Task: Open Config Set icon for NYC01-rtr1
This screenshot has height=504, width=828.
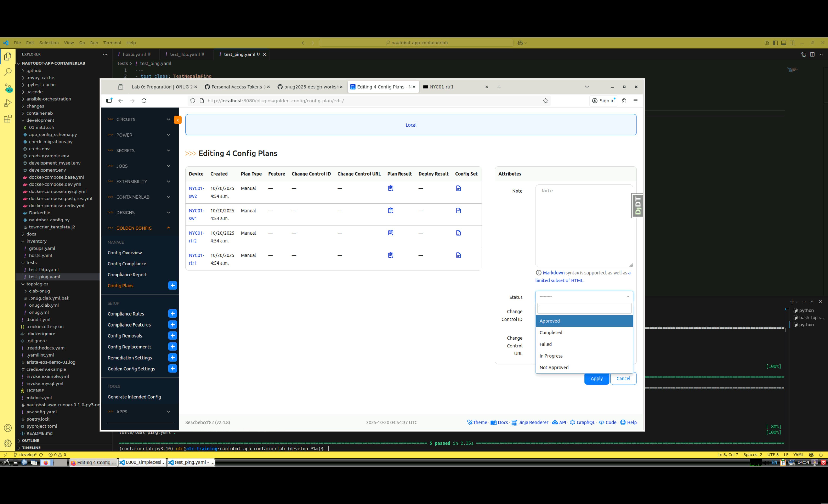Action: (458, 255)
